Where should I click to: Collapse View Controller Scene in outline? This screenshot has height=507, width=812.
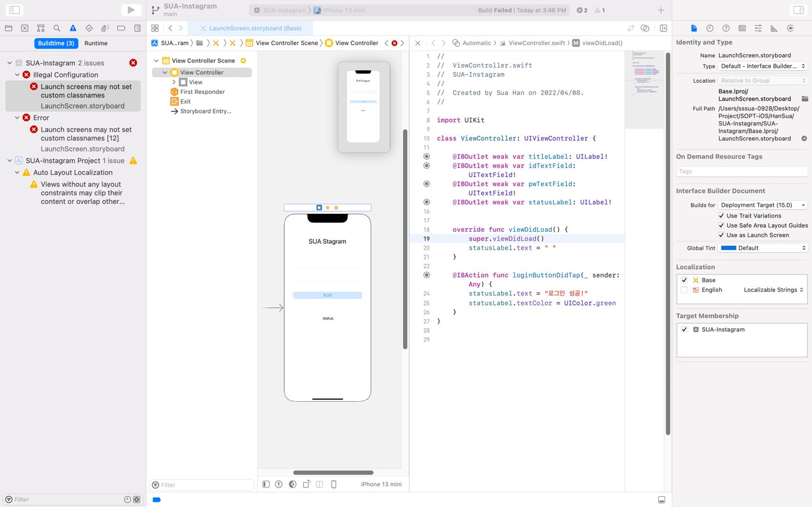pos(156,61)
